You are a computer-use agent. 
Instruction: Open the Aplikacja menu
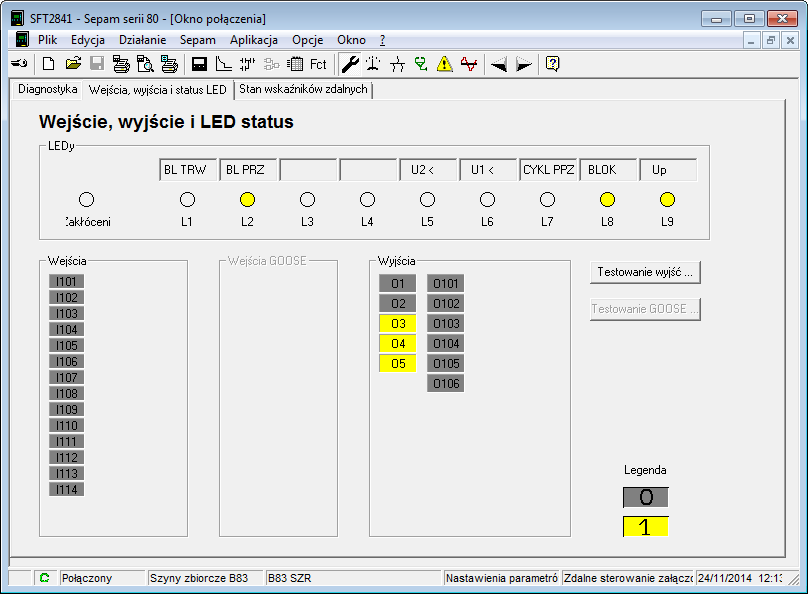coord(254,40)
